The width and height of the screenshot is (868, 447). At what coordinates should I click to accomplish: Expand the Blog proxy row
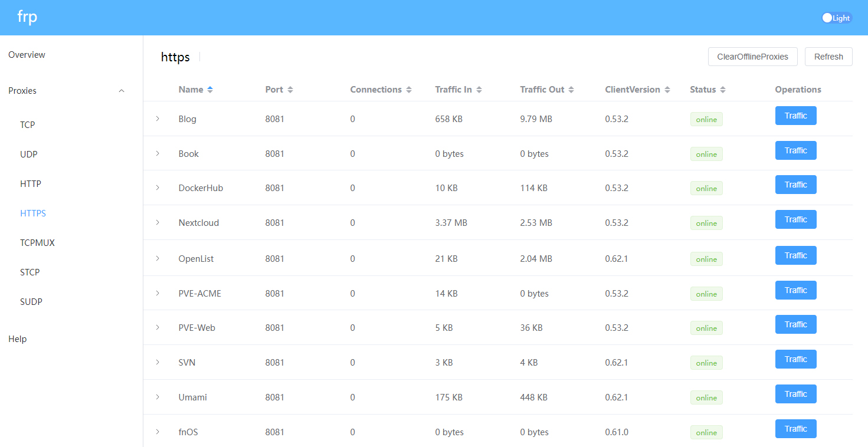pyautogui.click(x=158, y=119)
